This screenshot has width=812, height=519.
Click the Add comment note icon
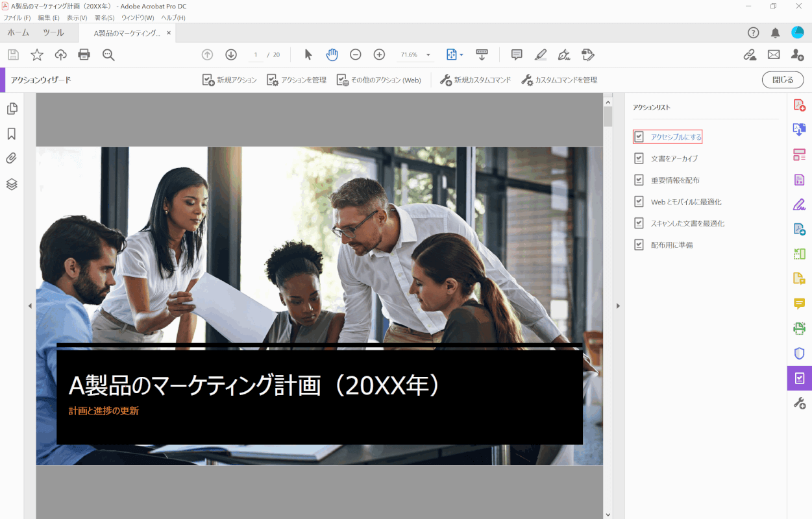(x=517, y=55)
